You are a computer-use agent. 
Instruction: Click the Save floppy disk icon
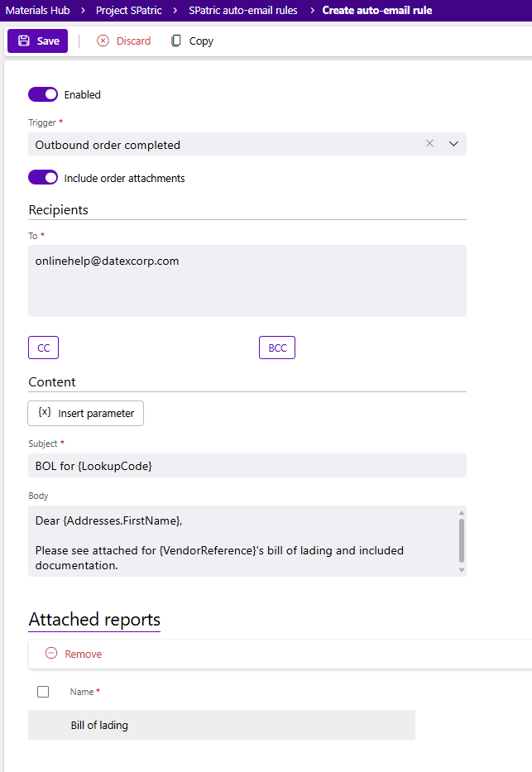coord(24,41)
